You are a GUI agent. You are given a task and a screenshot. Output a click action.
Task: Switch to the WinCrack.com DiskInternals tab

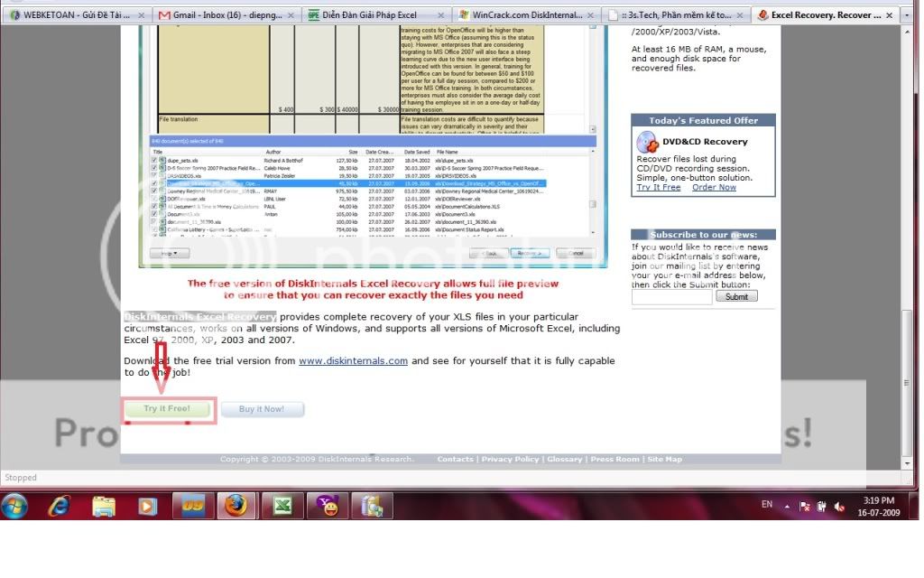pyautogui.click(x=531, y=14)
